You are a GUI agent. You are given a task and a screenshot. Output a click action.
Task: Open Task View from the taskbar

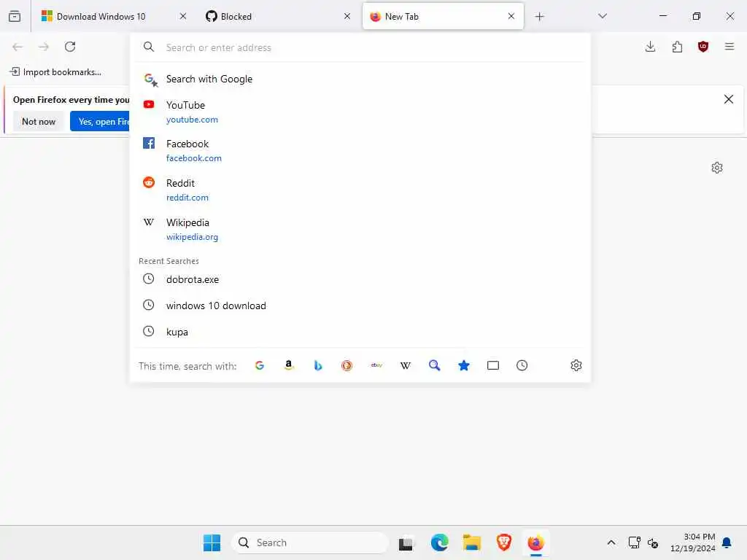click(406, 542)
